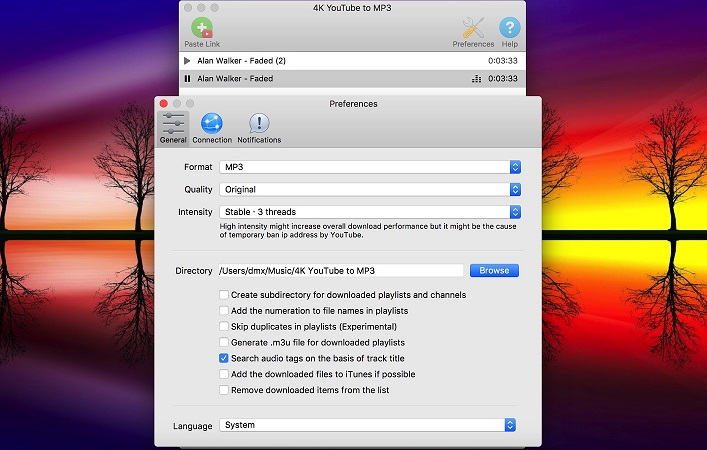Click the Paste Link icon
The width and height of the screenshot is (707, 450).
pyautogui.click(x=202, y=28)
